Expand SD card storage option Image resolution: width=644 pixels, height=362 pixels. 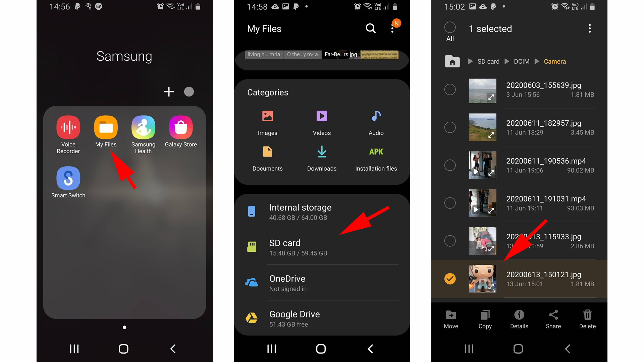[x=322, y=247]
